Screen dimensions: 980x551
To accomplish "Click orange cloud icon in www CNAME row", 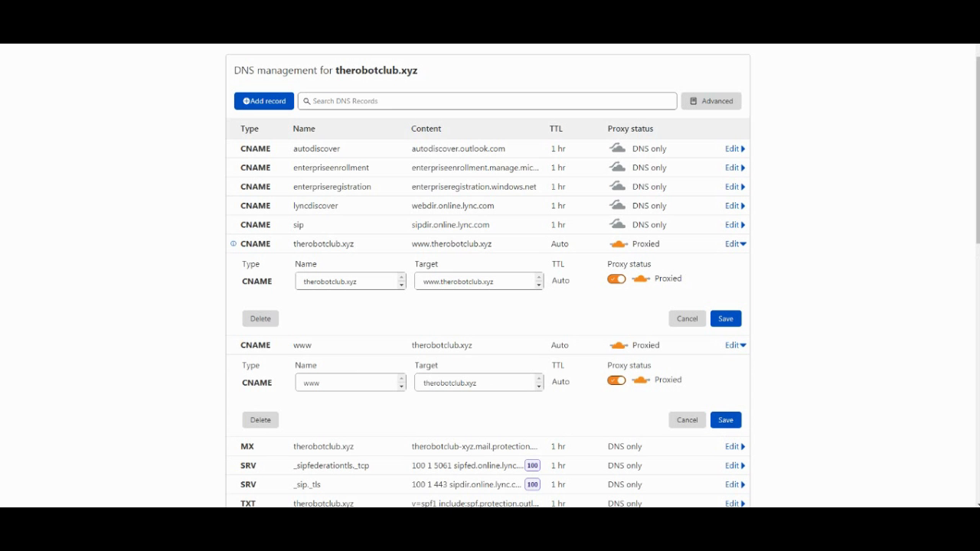I will (618, 345).
